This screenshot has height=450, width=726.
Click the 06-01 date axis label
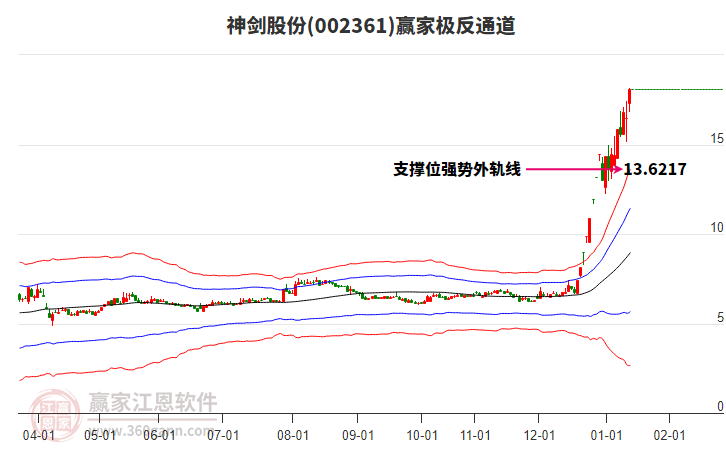[159, 435]
